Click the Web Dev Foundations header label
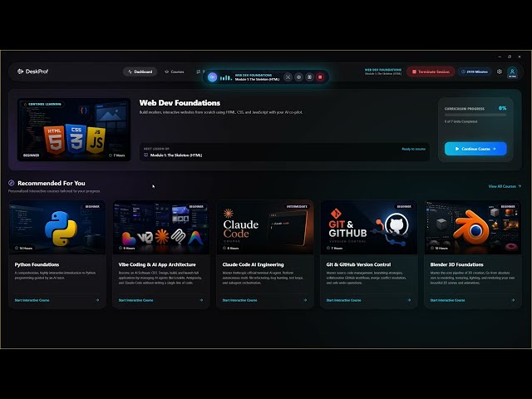 point(383,70)
